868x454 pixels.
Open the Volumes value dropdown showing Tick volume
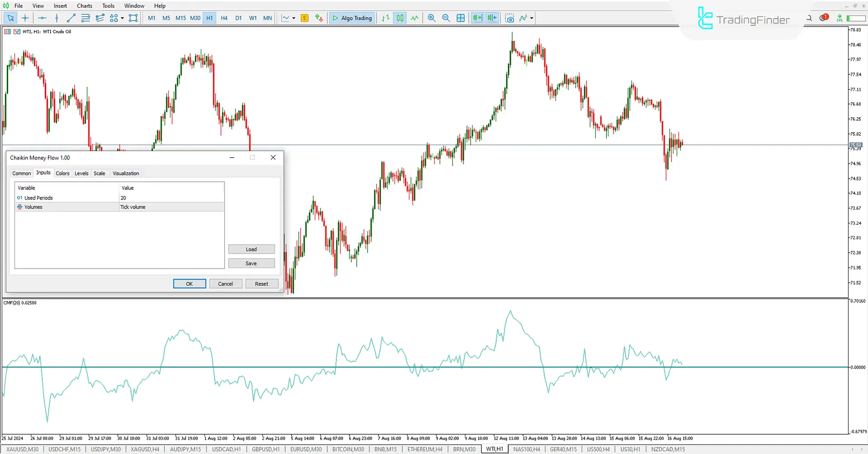coord(171,207)
